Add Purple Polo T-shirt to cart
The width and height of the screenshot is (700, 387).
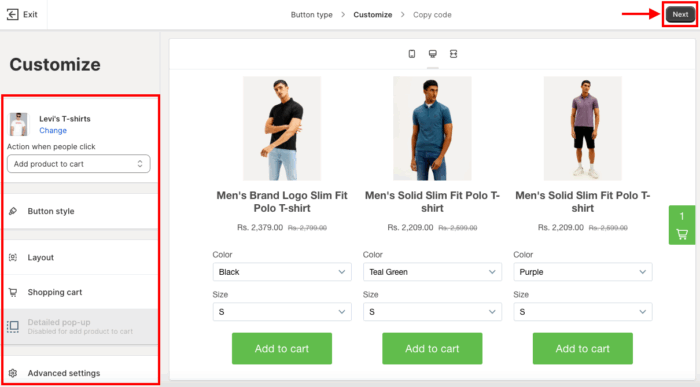click(583, 349)
